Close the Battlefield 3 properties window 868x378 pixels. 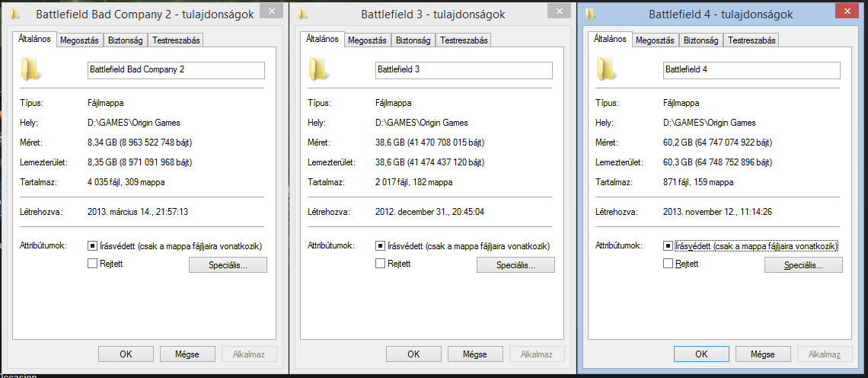tap(559, 11)
